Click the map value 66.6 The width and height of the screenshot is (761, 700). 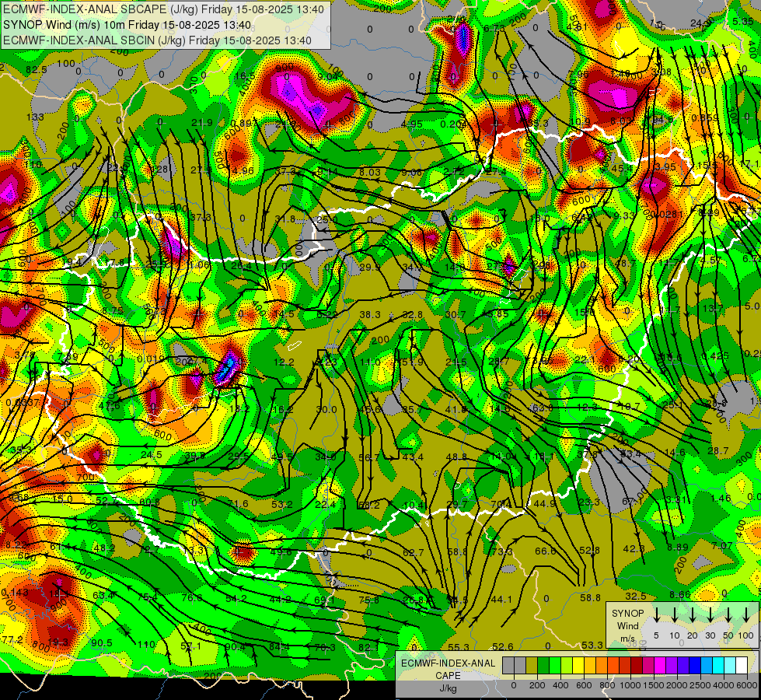[x=545, y=551]
